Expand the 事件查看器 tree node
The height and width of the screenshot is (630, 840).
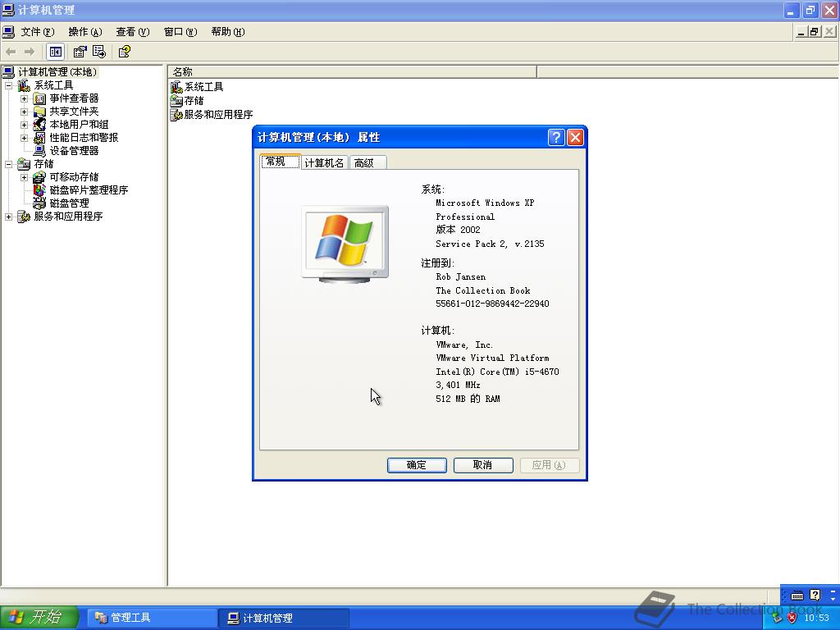coord(24,98)
